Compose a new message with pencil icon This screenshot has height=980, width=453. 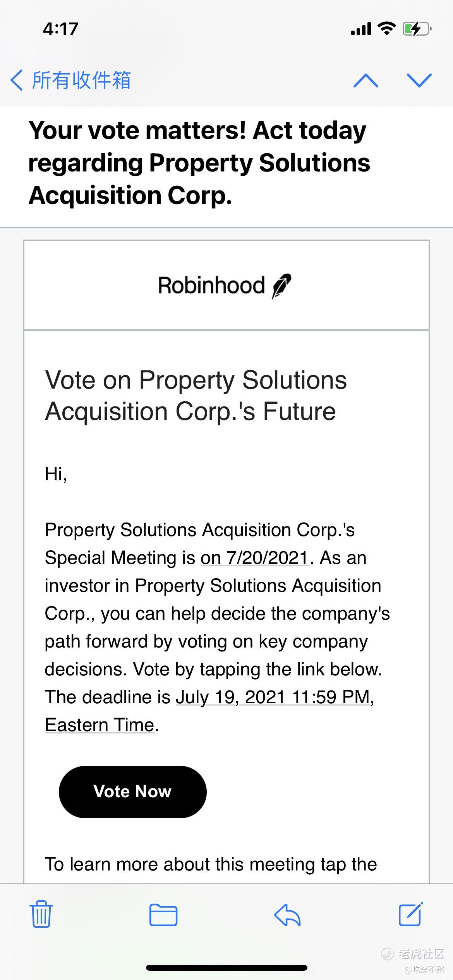[x=411, y=914]
